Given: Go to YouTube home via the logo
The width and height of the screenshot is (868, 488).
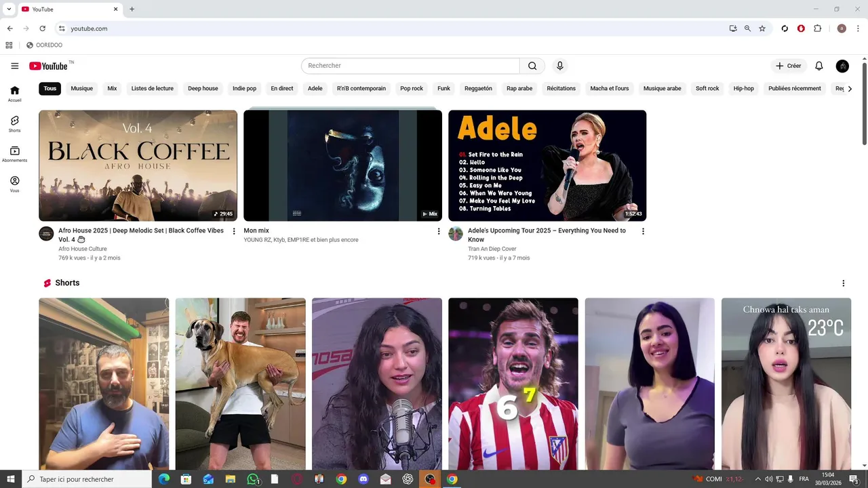Looking at the screenshot, I should tap(48, 66).
